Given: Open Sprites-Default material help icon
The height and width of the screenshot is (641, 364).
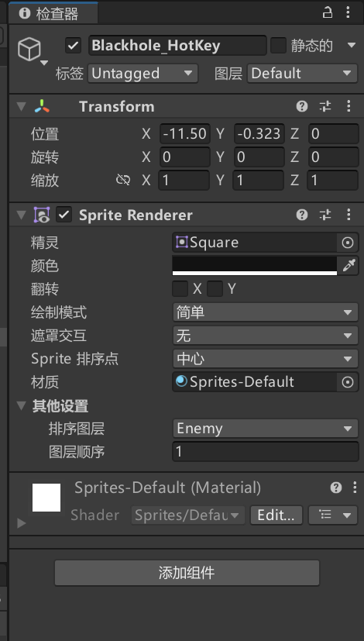Looking at the screenshot, I should (336, 488).
